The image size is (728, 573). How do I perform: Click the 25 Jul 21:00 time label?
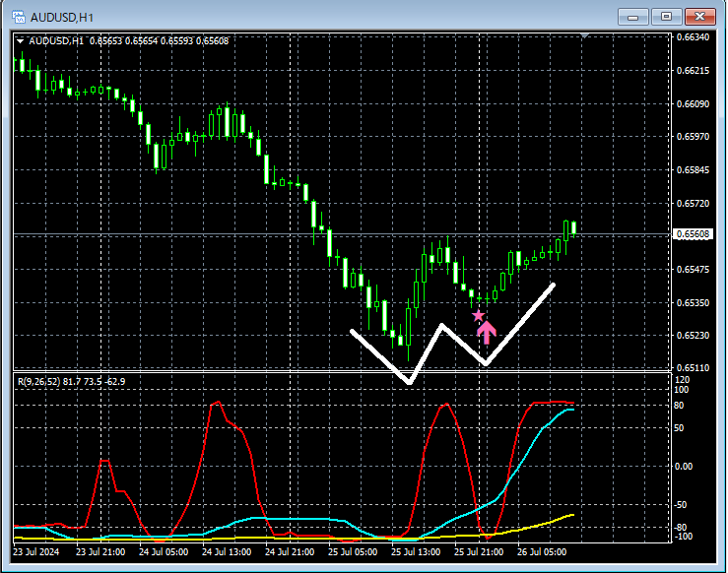[479, 552]
